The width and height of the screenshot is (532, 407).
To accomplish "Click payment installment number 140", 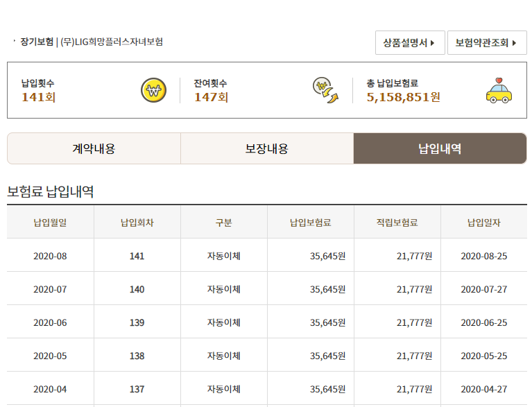I will coord(137,289).
